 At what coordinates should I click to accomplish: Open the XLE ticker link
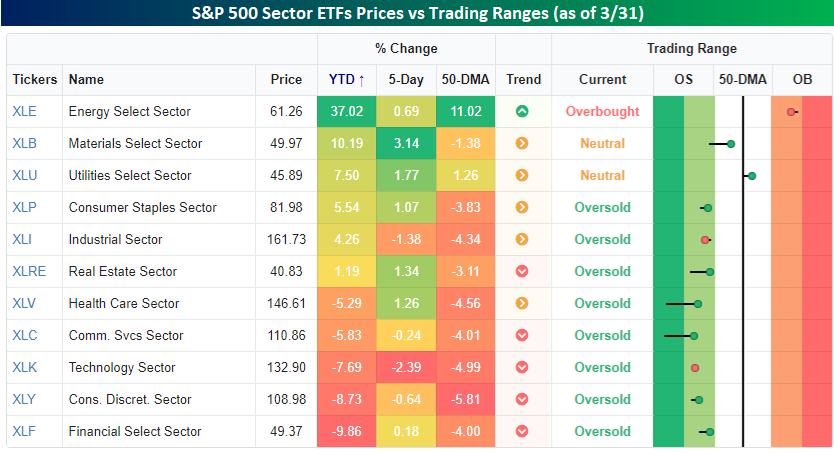pos(24,111)
